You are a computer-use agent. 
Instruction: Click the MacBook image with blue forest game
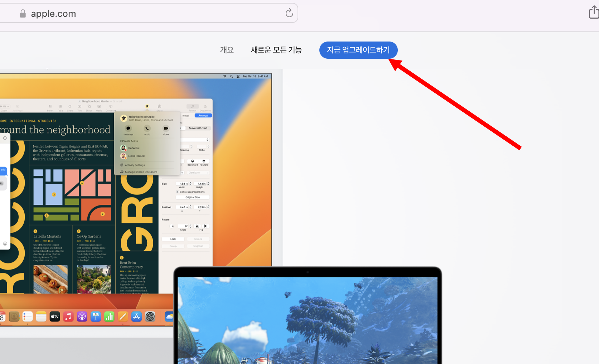(308, 315)
